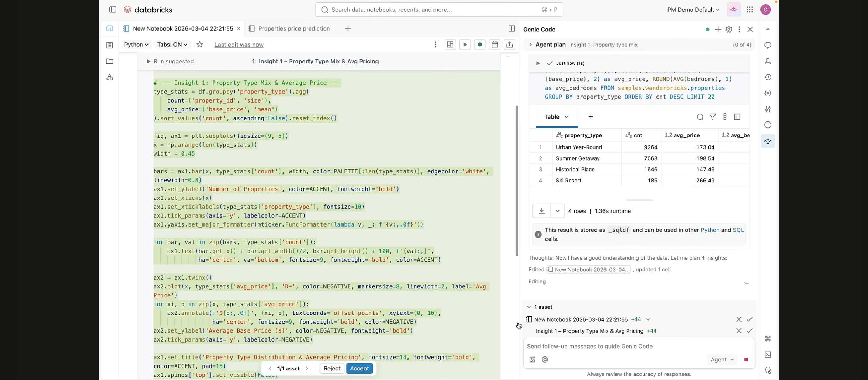Viewport: 868px width, 380px height.
Task: Expand the Agent plan section
Action: point(530,45)
